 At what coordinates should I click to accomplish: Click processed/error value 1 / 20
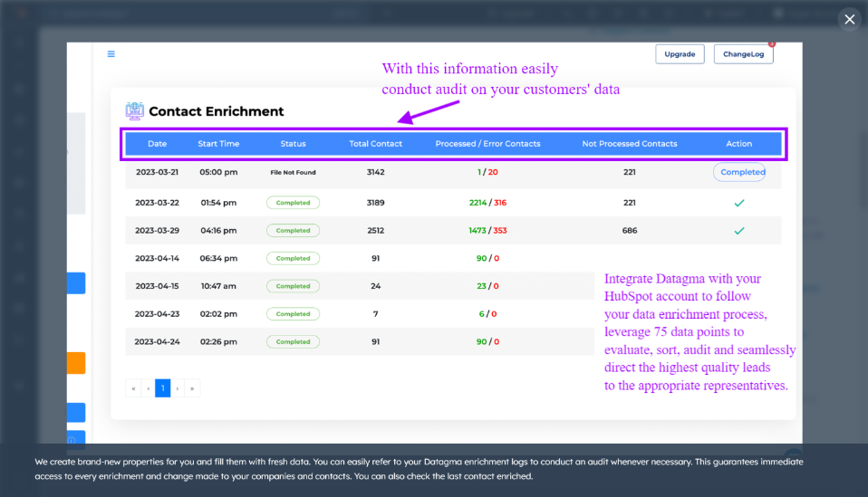pos(487,172)
